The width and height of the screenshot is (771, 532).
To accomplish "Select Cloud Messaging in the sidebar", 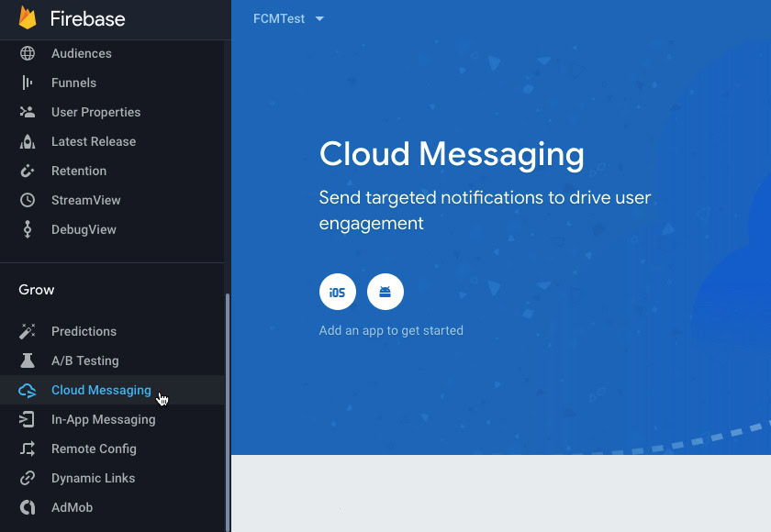I will pyautogui.click(x=101, y=390).
